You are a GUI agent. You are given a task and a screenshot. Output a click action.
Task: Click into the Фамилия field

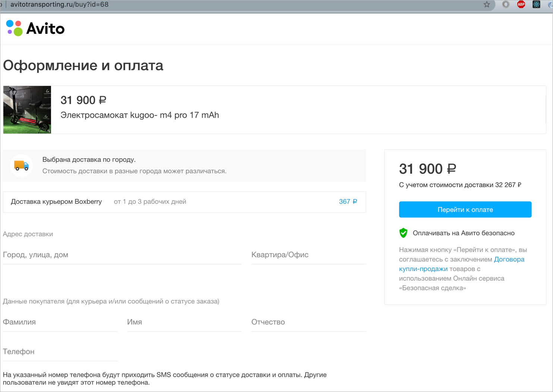[x=60, y=322]
